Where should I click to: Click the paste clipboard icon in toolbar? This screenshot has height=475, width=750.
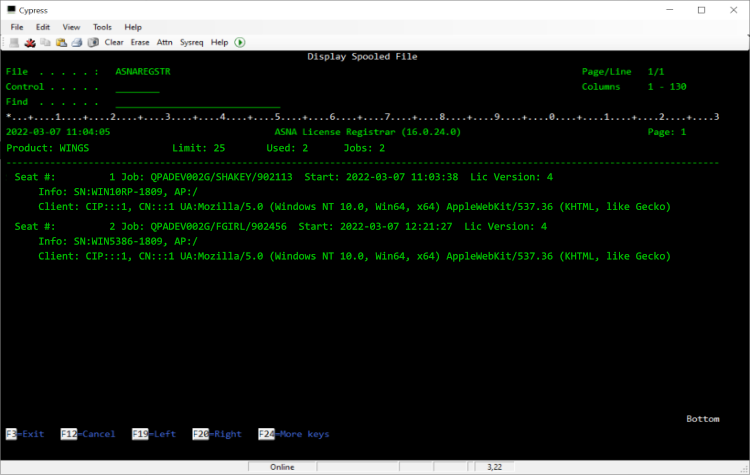(61, 43)
